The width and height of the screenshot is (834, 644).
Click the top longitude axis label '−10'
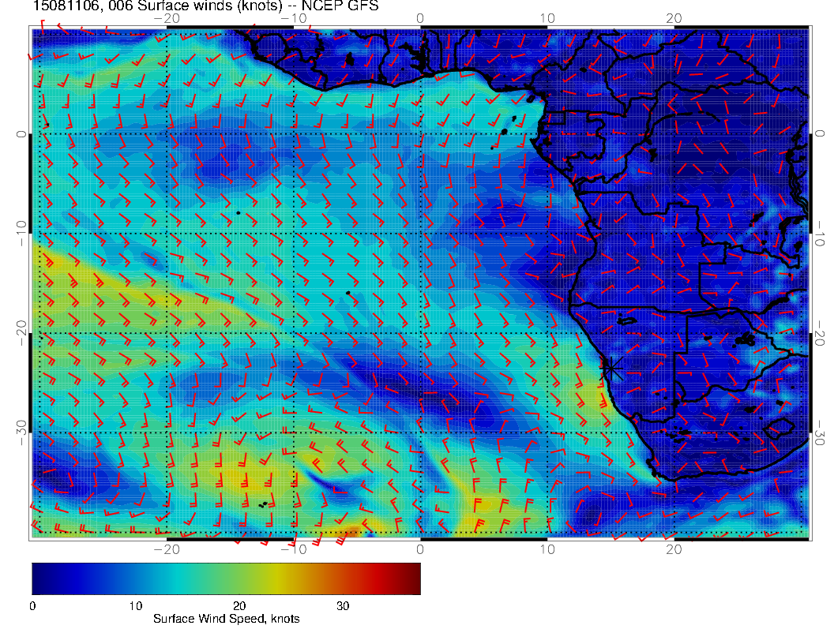pos(294,19)
